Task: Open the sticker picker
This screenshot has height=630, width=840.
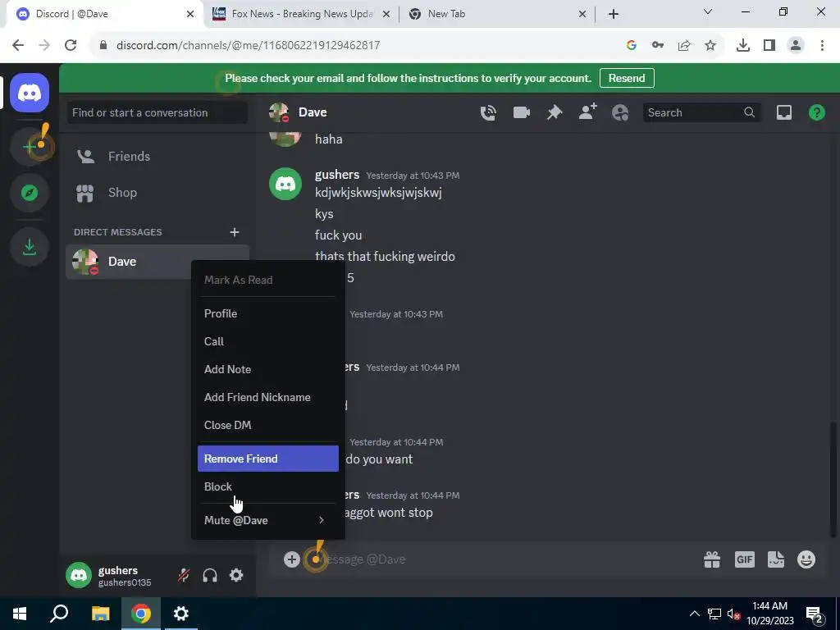Action: [776, 559]
